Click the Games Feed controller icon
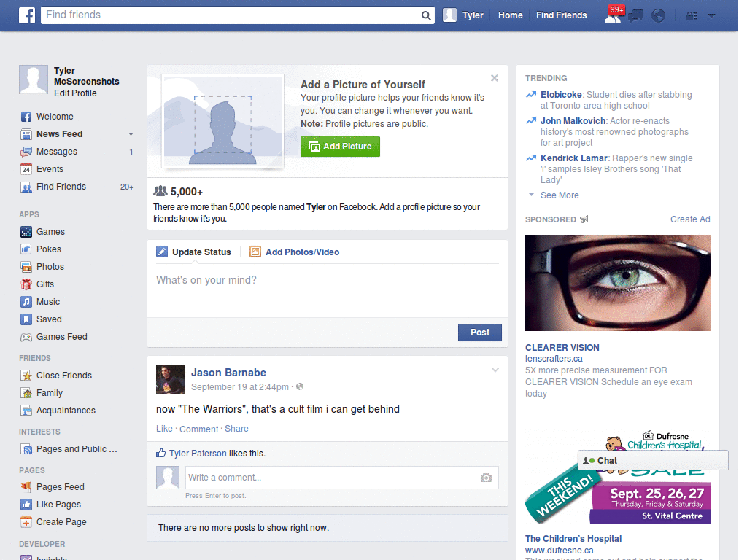The width and height of the screenshot is (747, 560). coord(26,337)
